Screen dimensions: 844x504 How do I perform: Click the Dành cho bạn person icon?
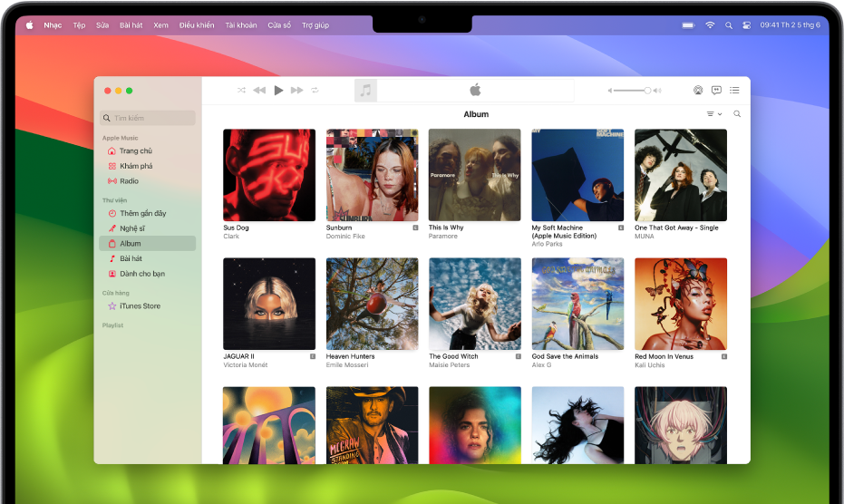tap(112, 274)
